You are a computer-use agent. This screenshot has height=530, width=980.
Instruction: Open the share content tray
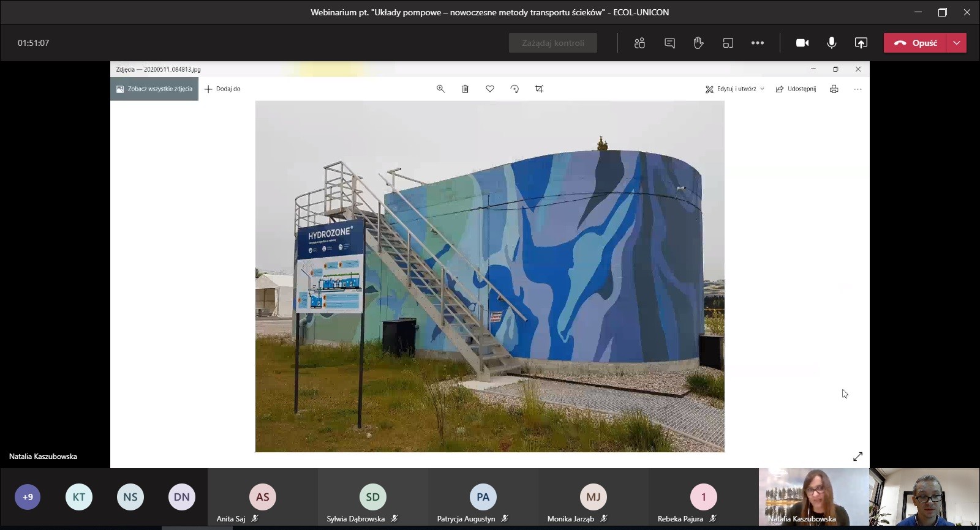click(x=861, y=43)
